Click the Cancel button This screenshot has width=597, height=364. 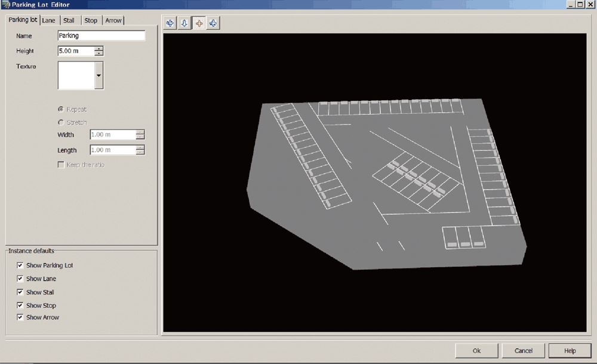pos(523,350)
